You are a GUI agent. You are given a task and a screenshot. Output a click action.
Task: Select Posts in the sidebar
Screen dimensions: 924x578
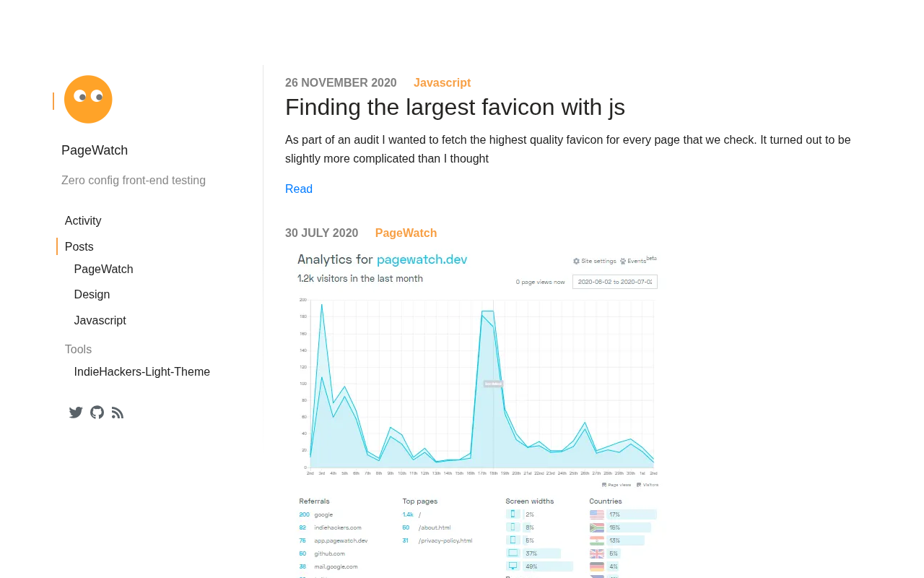tap(79, 247)
